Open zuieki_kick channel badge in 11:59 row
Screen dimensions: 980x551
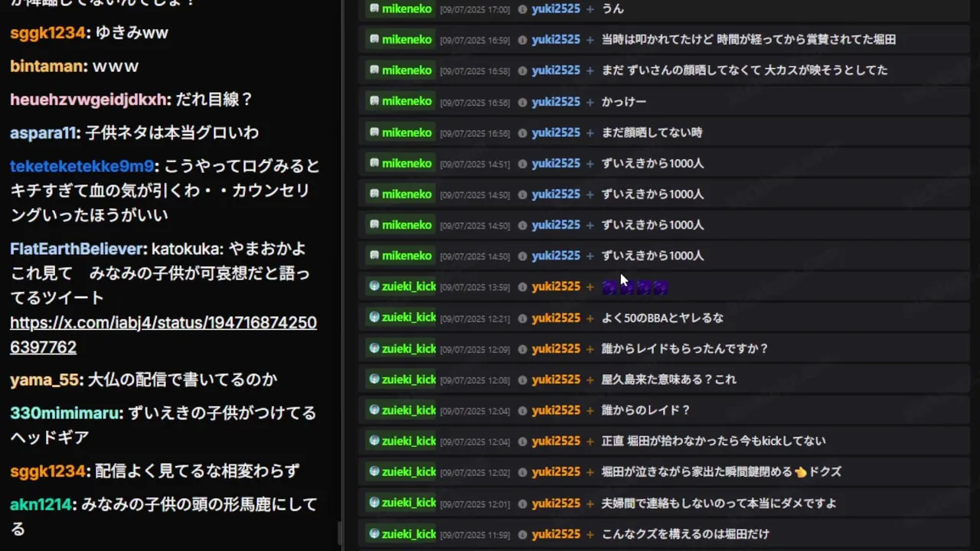click(400, 534)
